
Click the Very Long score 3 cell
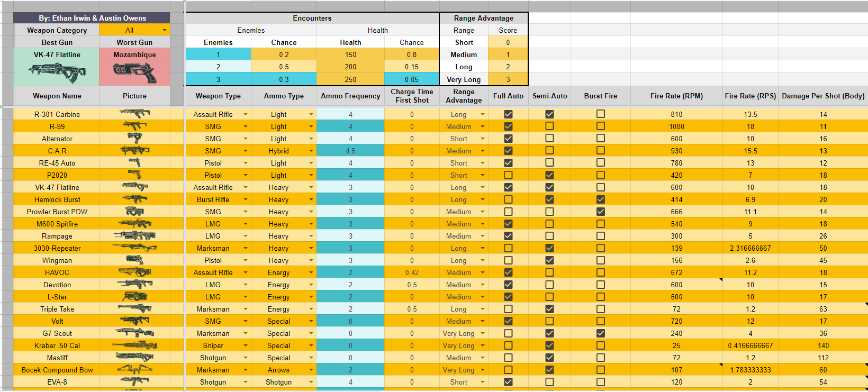[x=508, y=79]
